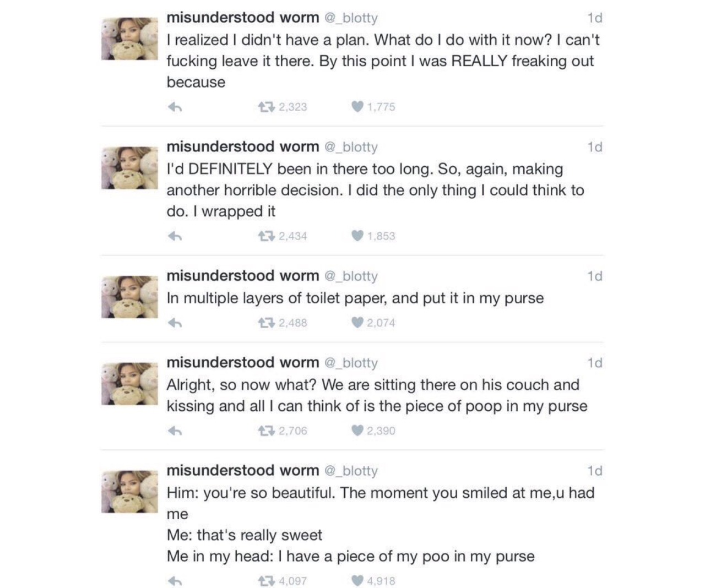Open the profile avatar beside the first tweet
This screenshot has height=588, width=705.
(x=129, y=39)
